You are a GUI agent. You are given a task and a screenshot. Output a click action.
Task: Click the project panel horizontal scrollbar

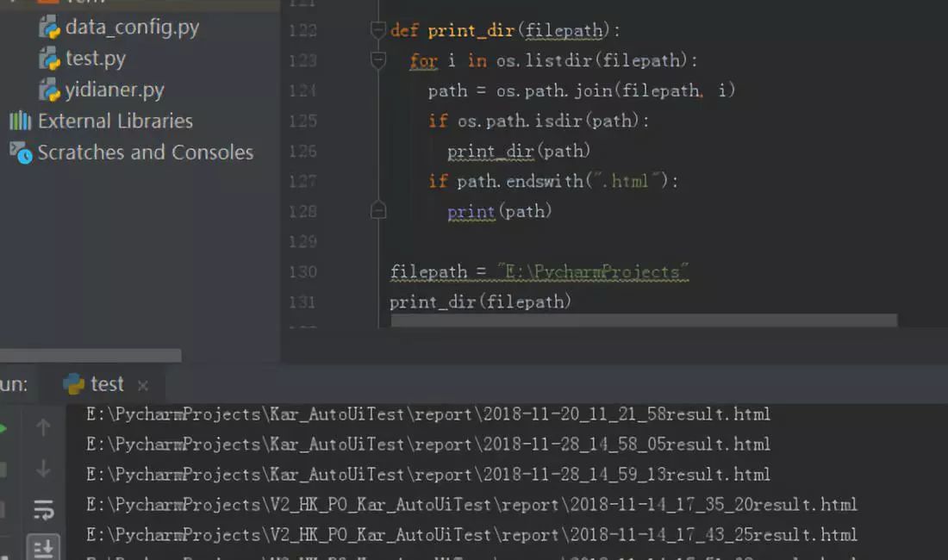pos(90,355)
